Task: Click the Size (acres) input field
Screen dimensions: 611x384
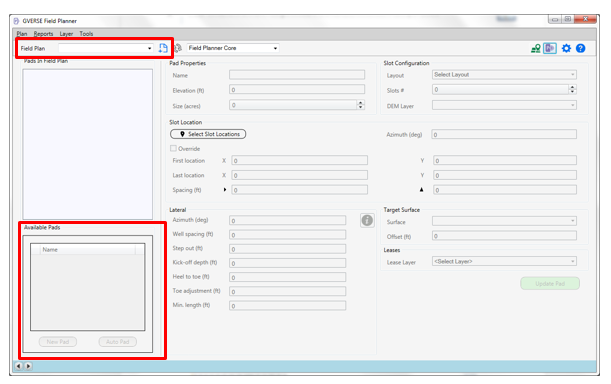Action: pyautogui.click(x=293, y=105)
